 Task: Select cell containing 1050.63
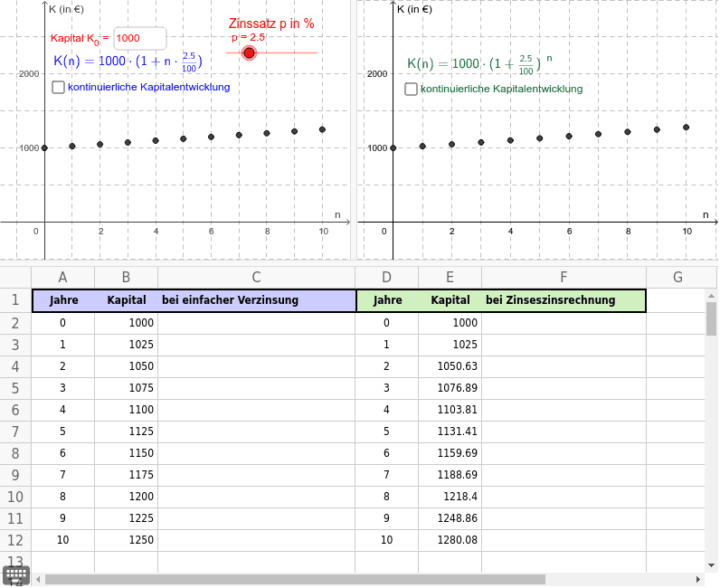(x=450, y=366)
